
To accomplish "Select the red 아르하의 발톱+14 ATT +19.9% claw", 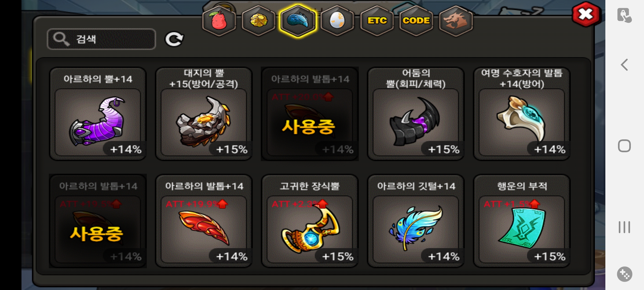I will [204, 221].
